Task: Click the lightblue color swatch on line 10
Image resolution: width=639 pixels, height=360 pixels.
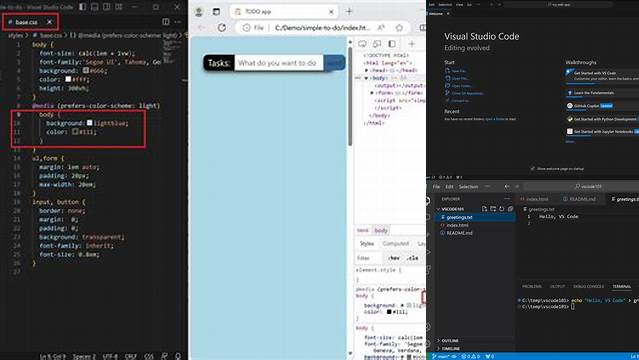Action: click(x=89, y=123)
